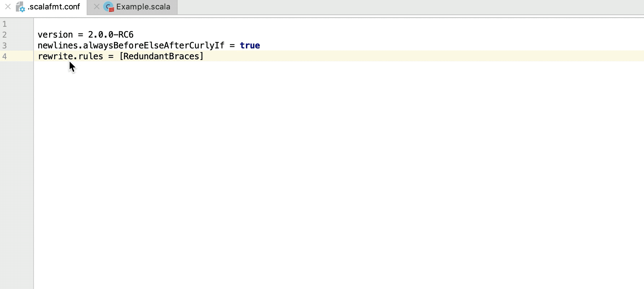
Task: Click gutter line number 2
Action: click(5, 35)
